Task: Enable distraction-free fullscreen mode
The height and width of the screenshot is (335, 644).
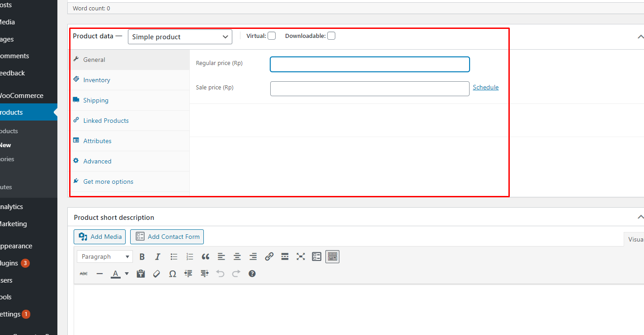Action: [301, 257]
